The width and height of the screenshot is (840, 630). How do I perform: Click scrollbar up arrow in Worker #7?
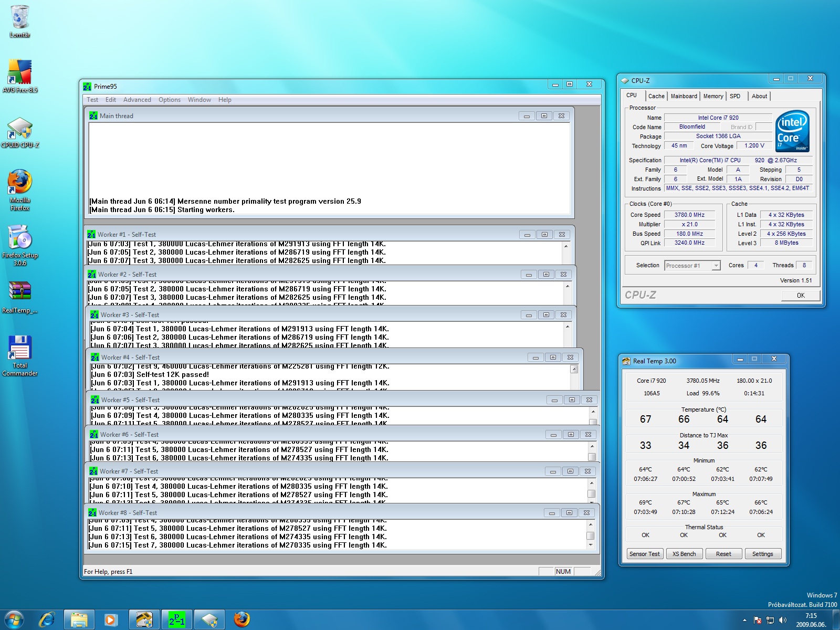pos(591,483)
